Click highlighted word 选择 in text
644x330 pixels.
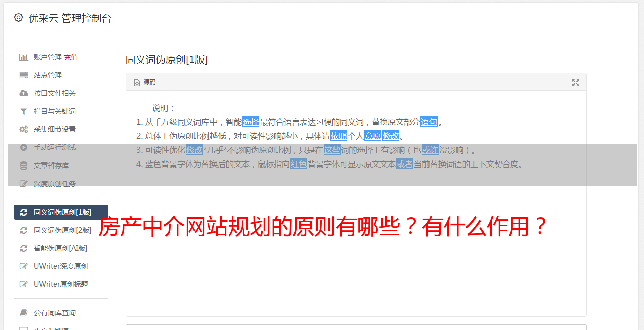point(251,122)
